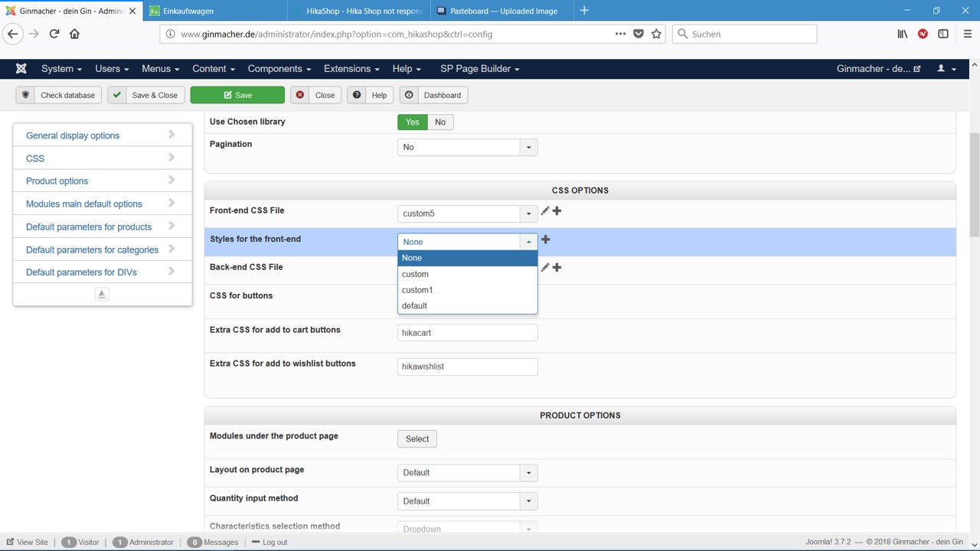
Task: Go to General display options section
Action: [x=103, y=135]
